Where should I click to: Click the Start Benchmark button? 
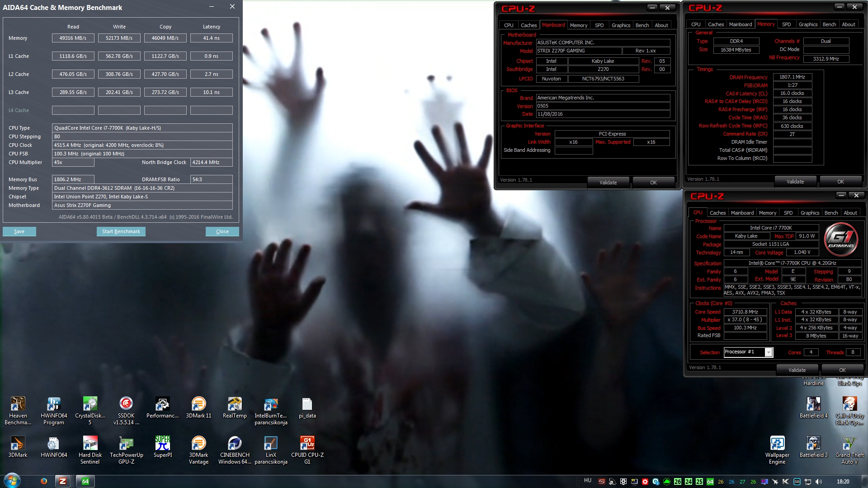[121, 231]
